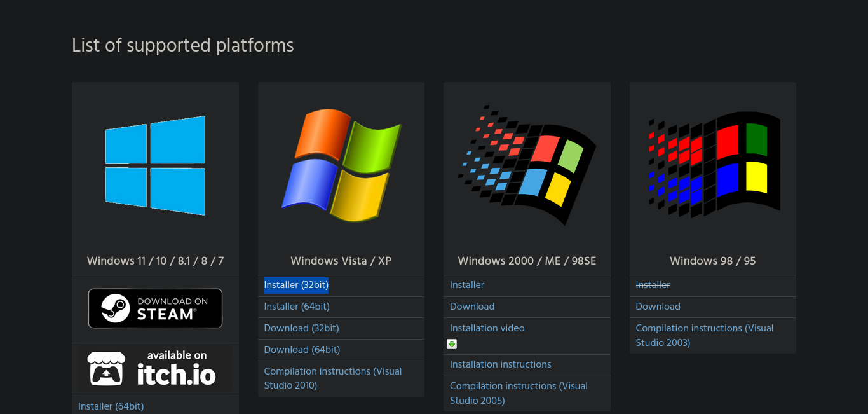This screenshot has height=414, width=868.
Task: Open the Installer link for Windows 2000
Action: (x=467, y=285)
